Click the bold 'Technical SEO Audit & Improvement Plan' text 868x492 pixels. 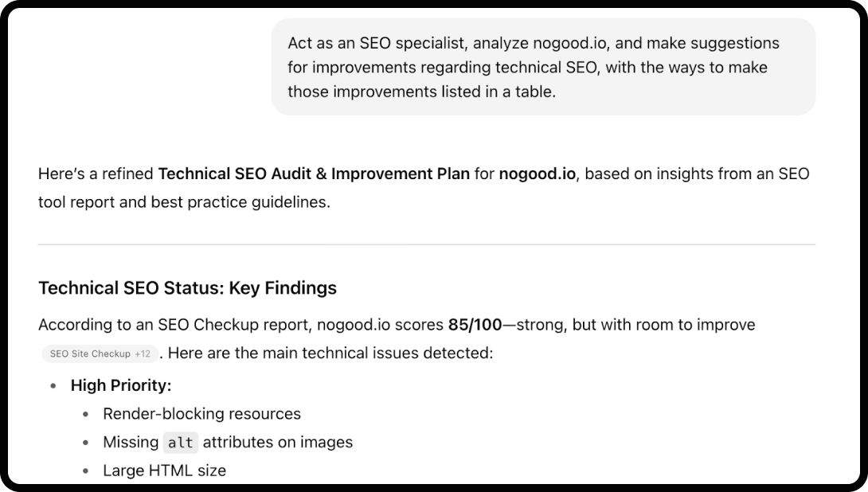[x=314, y=174]
